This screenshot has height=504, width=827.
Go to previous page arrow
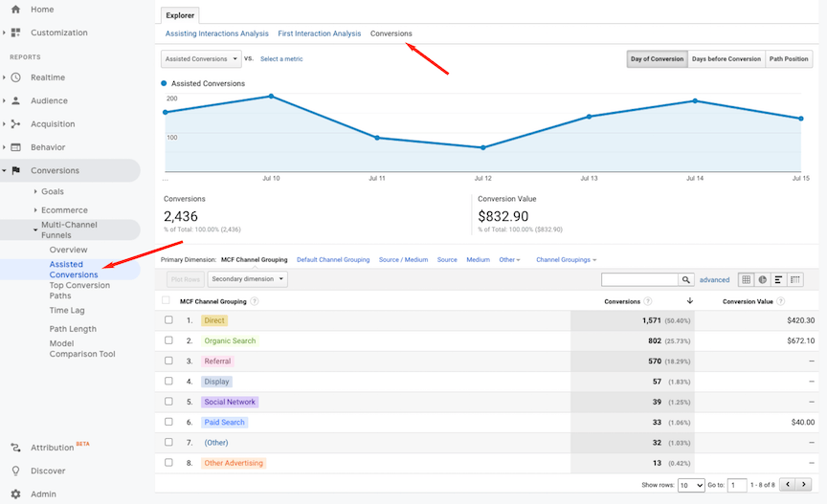tap(788, 485)
